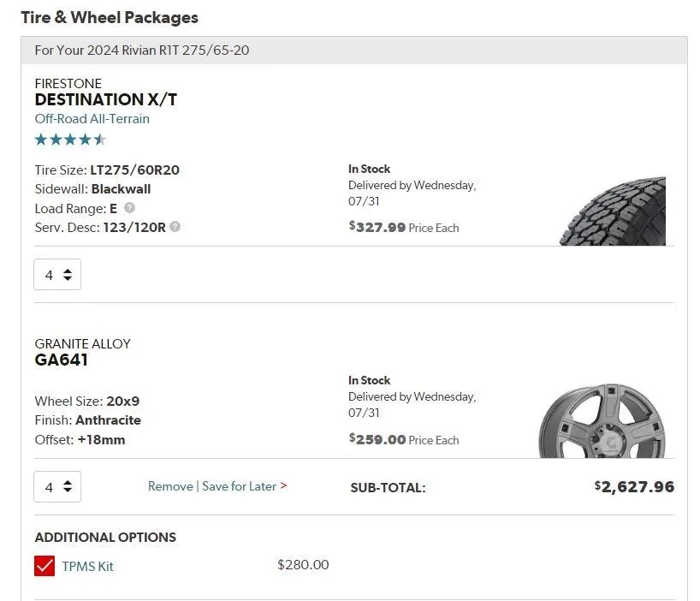The width and height of the screenshot is (700, 601).
Task: Open the Off-Road All-Terrain category link
Action: tap(92, 119)
